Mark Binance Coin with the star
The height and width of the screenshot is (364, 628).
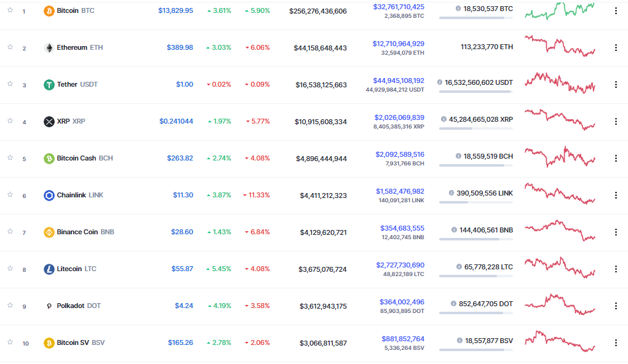(x=10, y=231)
